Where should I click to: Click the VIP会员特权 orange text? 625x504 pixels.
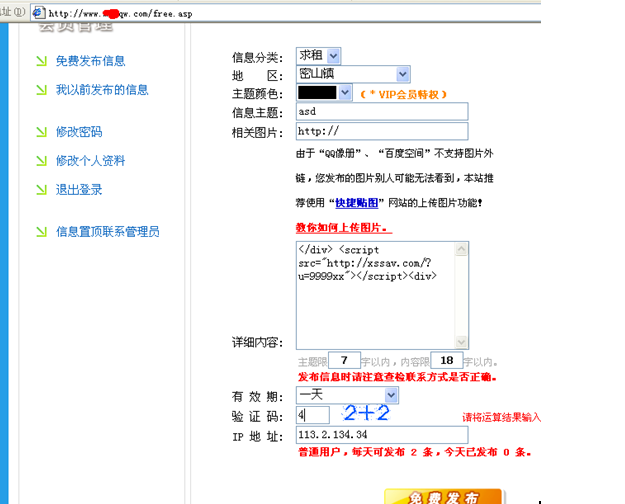(x=403, y=94)
